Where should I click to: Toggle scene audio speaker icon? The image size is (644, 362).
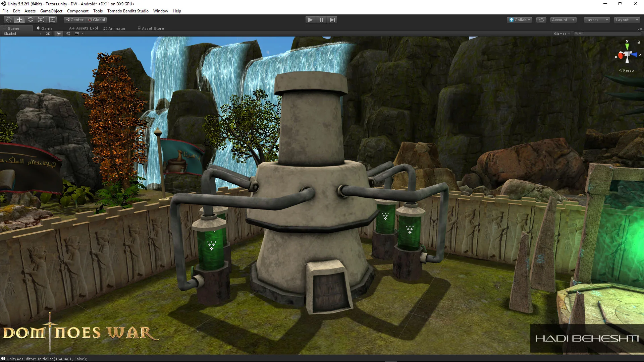coord(68,34)
